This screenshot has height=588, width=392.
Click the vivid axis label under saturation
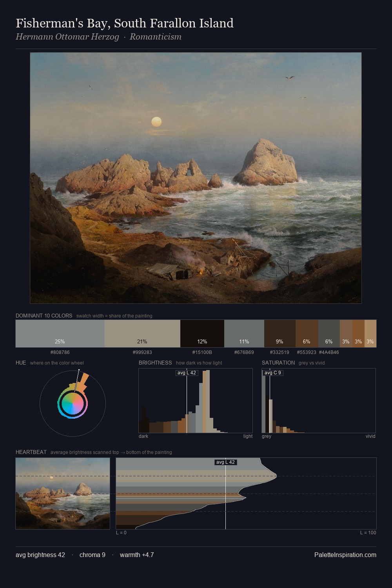370,436
